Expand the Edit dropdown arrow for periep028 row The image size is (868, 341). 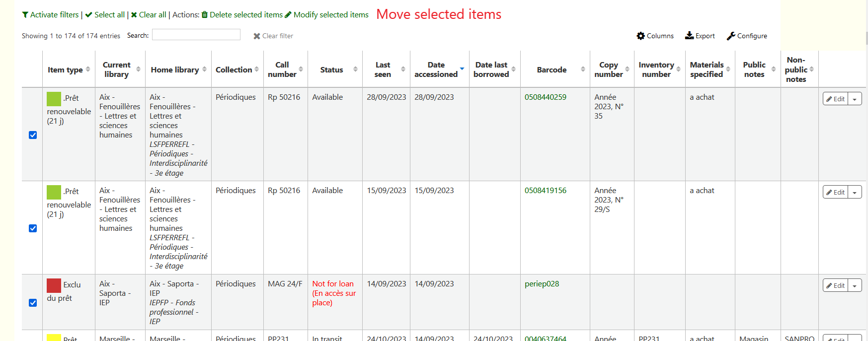[x=855, y=285]
